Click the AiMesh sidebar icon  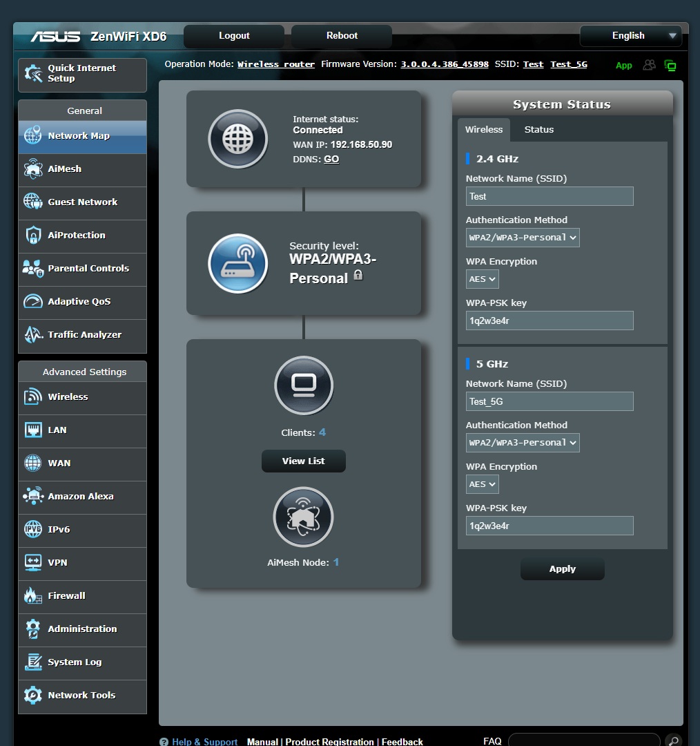pyautogui.click(x=33, y=169)
